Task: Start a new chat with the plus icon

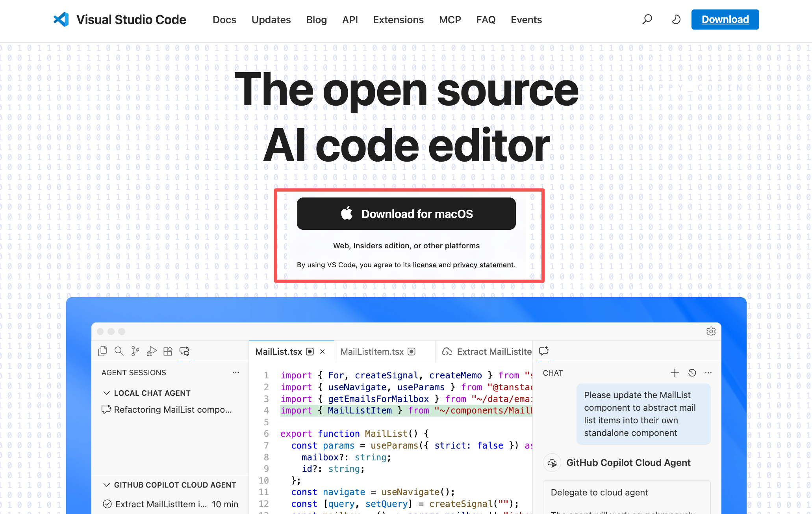Action: pyautogui.click(x=675, y=372)
